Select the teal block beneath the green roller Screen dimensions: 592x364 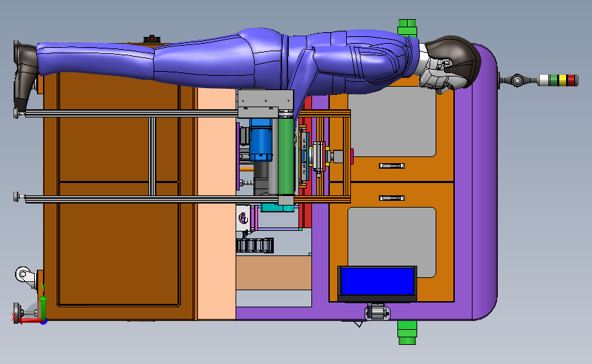click(x=277, y=208)
